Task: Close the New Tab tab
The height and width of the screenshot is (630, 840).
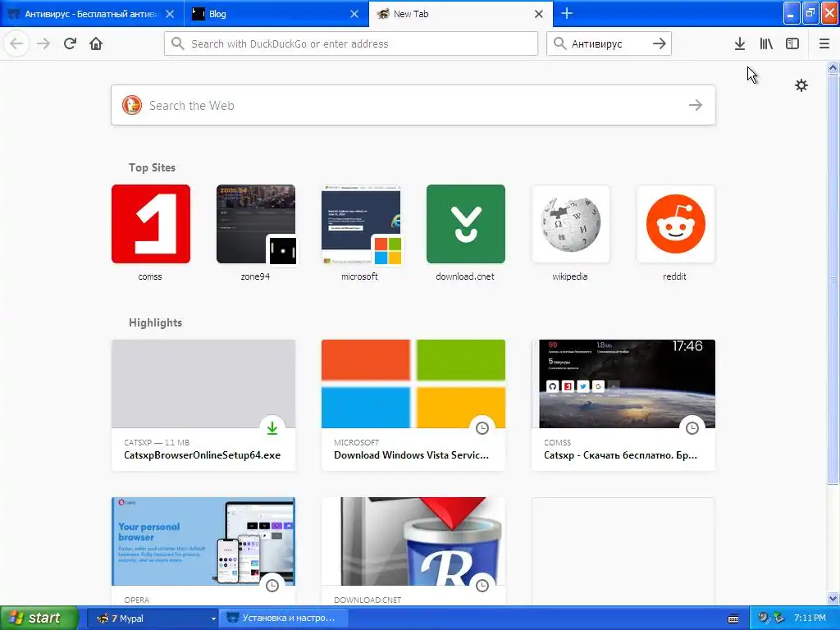Action: click(539, 14)
